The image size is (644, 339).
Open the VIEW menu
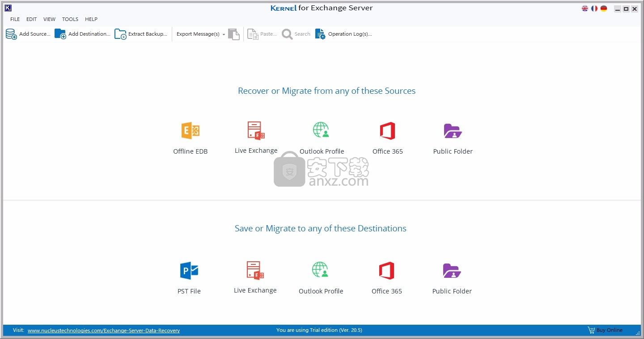[x=49, y=19]
